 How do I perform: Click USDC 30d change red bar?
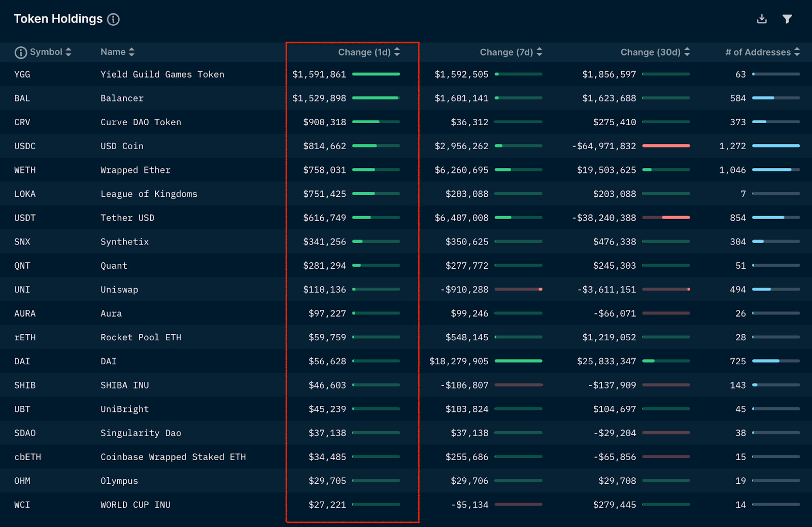tap(666, 146)
